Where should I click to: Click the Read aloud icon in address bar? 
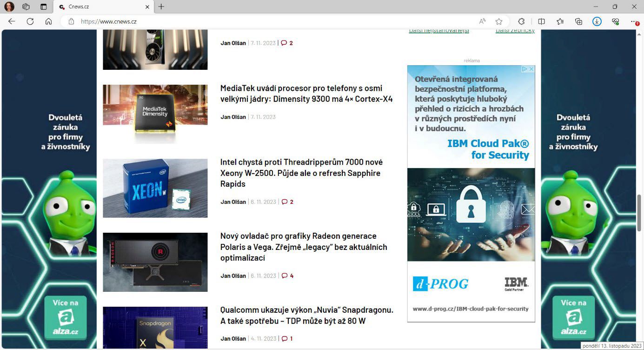pos(483,21)
